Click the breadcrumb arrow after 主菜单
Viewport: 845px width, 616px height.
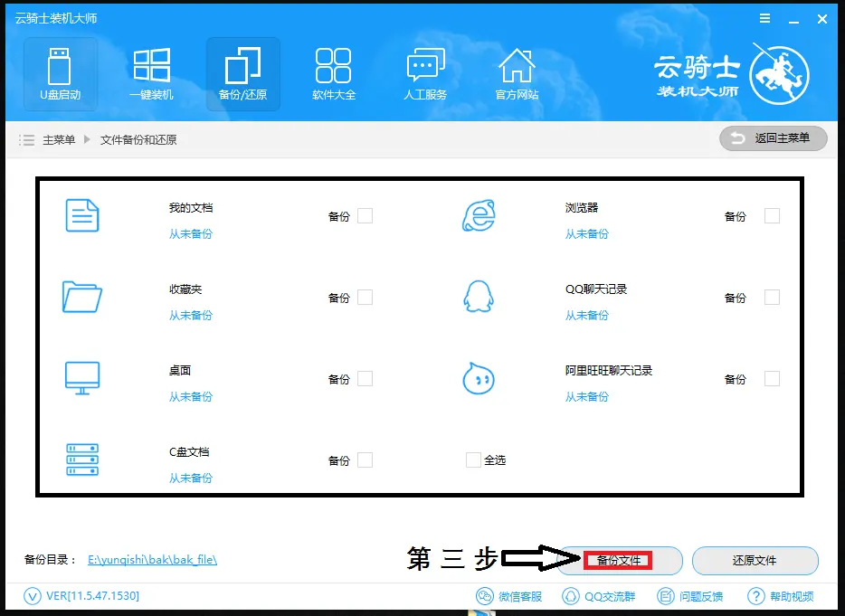pos(87,139)
